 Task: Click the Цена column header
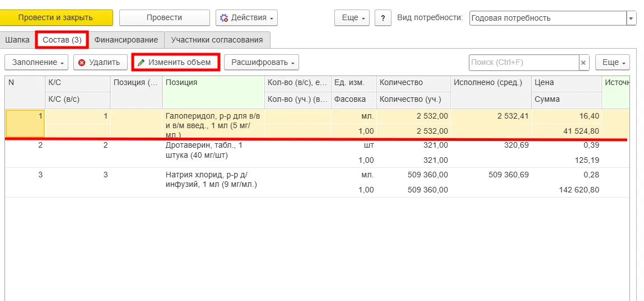click(x=566, y=83)
